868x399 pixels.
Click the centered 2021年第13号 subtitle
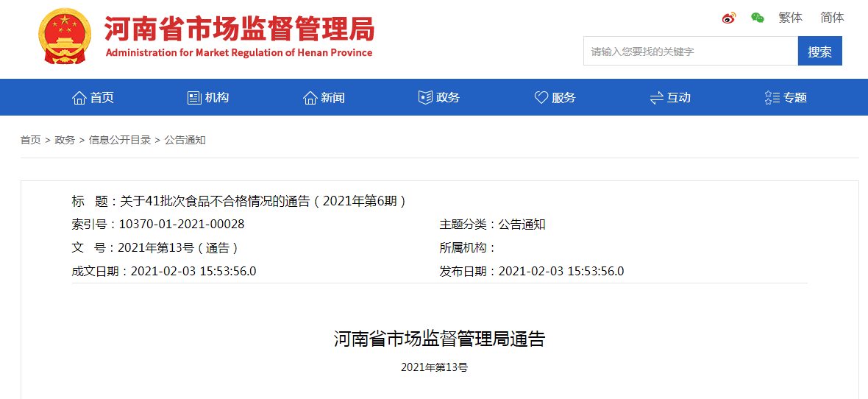[x=435, y=367]
